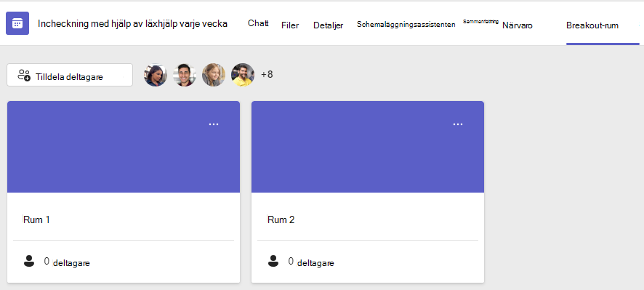Screen dimensions: 644x290
Task: Select the first participant avatar with dark hair
Action: [x=156, y=75]
